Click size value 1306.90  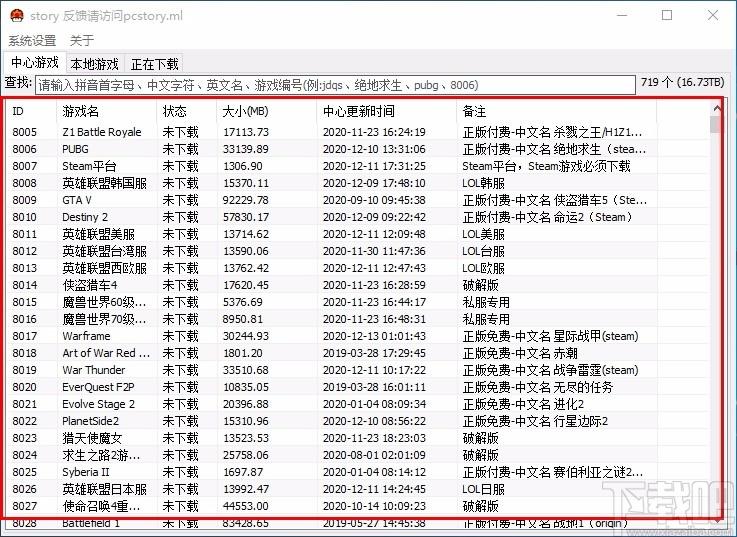243,166
